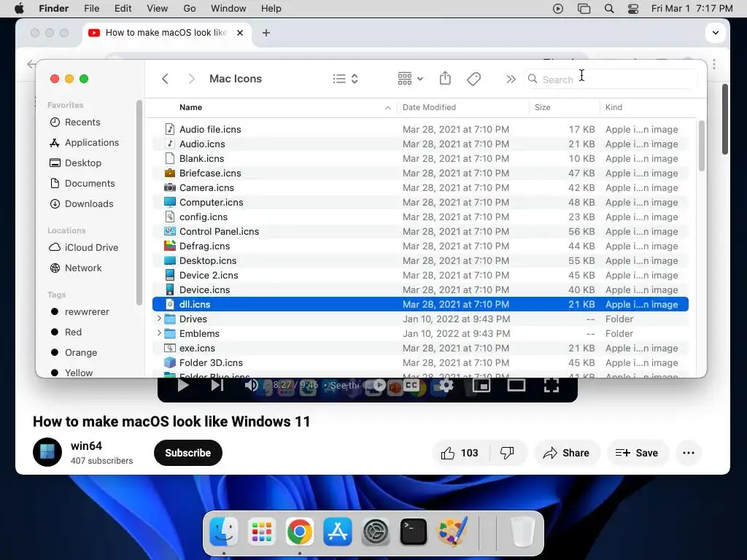Open Terminal from the Dock
Image resolution: width=747 pixels, height=560 pixels.
pyautogui.click(x=413, y=532)
